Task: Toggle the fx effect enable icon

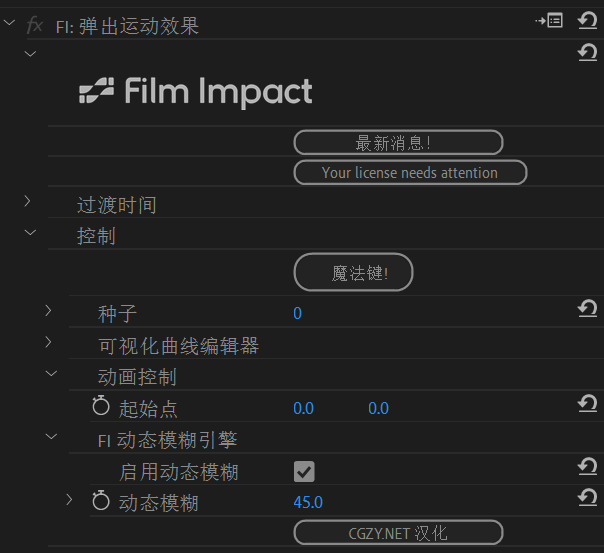Action: [35, 25]
